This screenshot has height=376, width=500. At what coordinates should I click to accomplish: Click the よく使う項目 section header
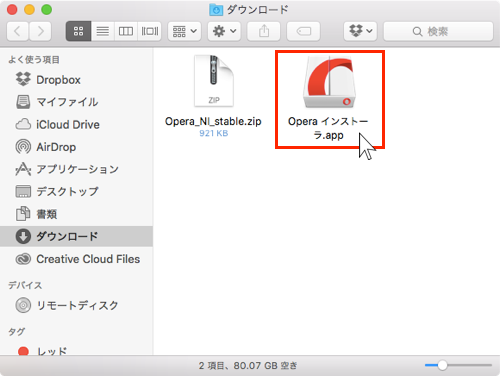click(34, 60)
